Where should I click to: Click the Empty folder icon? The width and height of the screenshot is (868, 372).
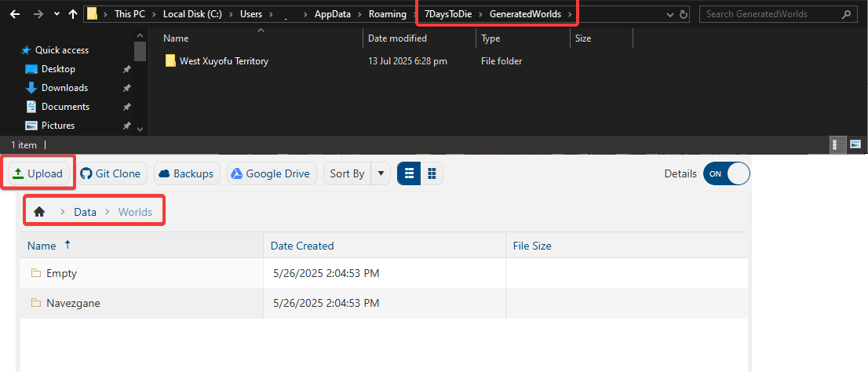click(36, 273)
